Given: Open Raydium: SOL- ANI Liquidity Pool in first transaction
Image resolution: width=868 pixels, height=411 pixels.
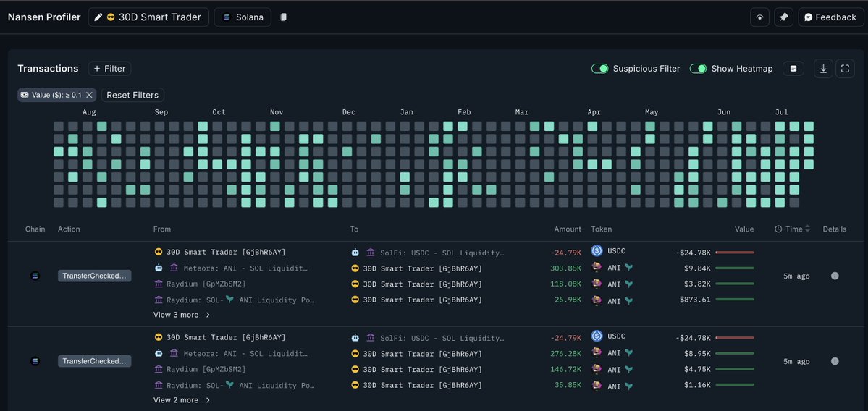Looking at the screenshot, I should [240, 300].
